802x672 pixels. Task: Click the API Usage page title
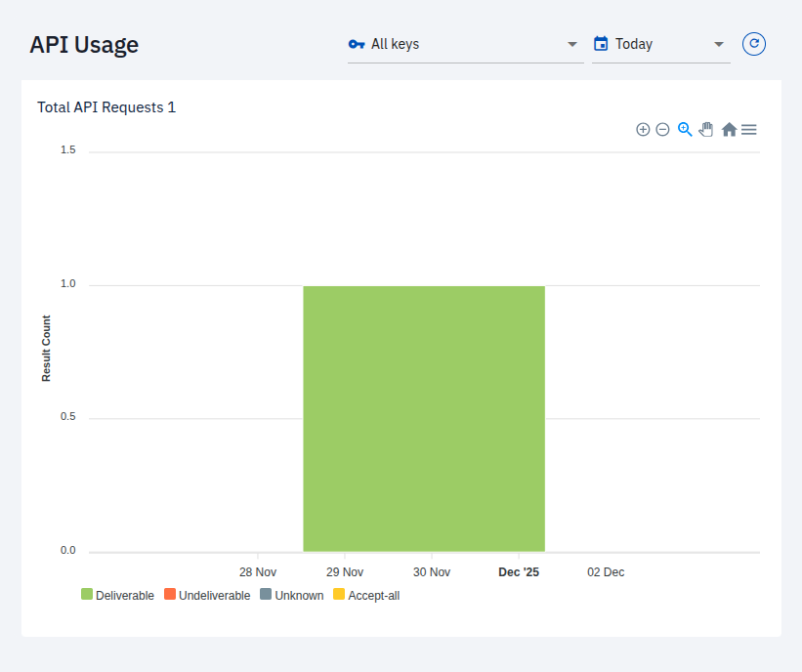tap(84, 44)
